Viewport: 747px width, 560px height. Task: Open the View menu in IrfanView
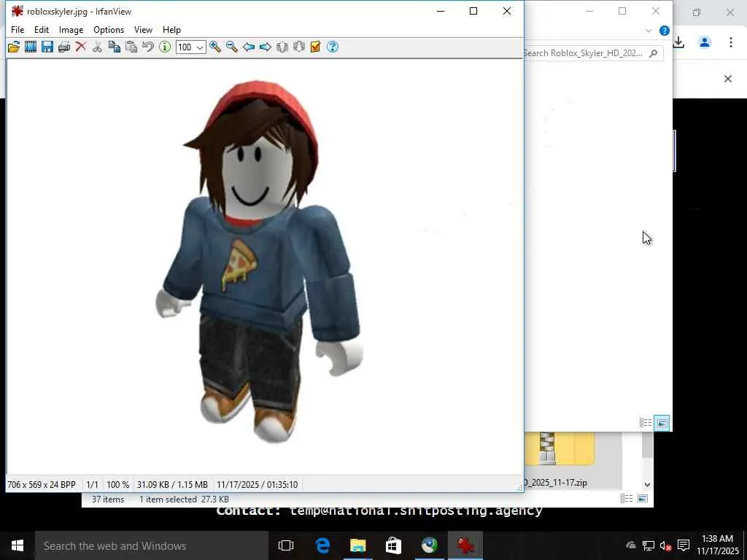point(143,29)
